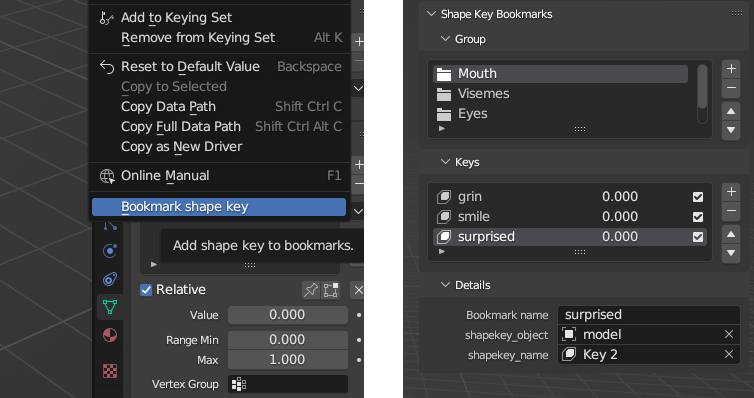754x398 pixels.
Task: Choose Copy as New Driver
Action: pyautogui.click(x=219, y=147)
